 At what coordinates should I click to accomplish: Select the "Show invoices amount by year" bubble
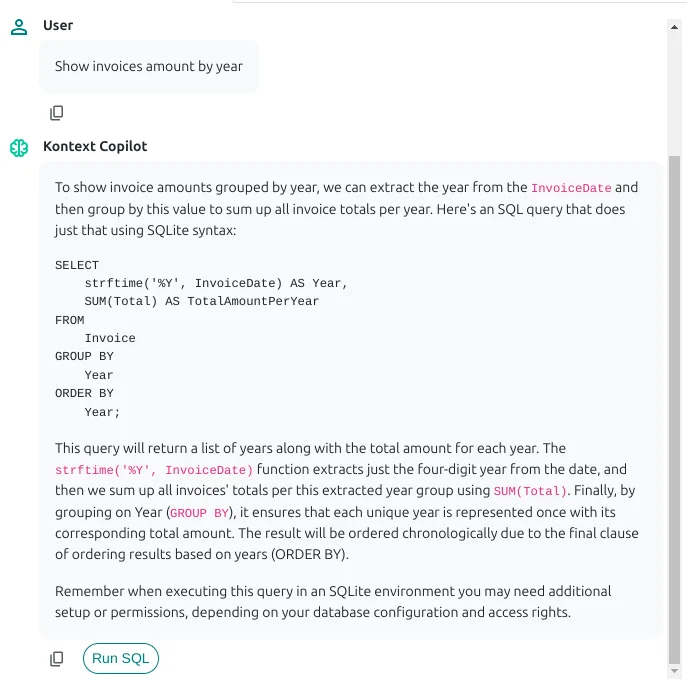pos(149,67)
